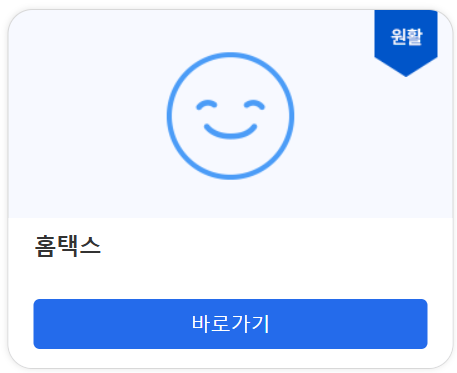Click the empty space between the title and the button
The height and width of the screenshot is (373, 457).
click(230, 278)
